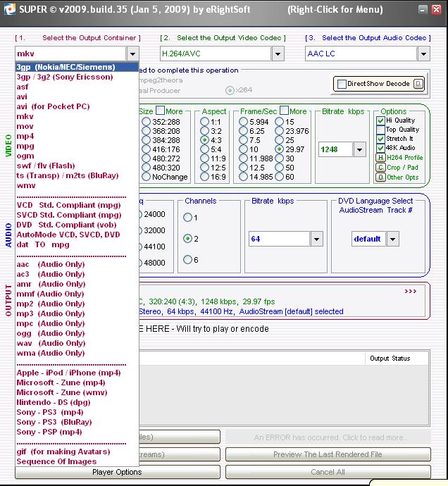Screen dimensions: 448x486
Task: Select 6 audio channels
Action: (x=187, y=259)
